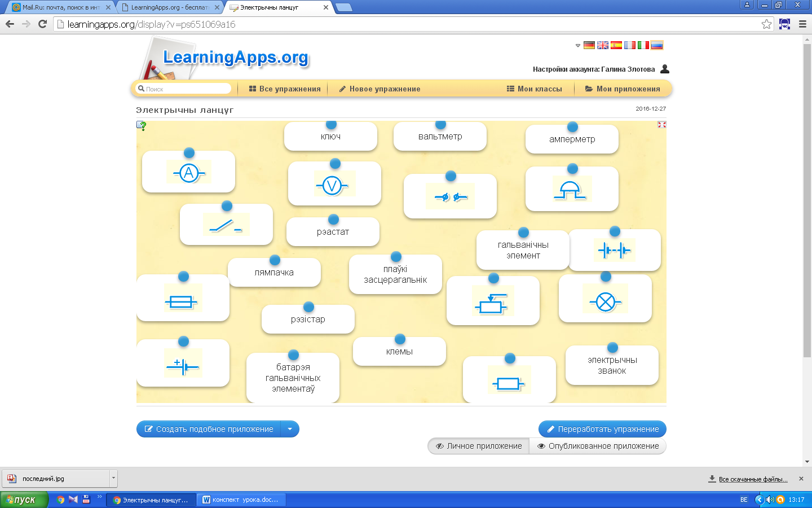812x508 pixels.
Task: Click the ammeter circuit symbol card
Action: pyautogui.click(x=188, y=173)
